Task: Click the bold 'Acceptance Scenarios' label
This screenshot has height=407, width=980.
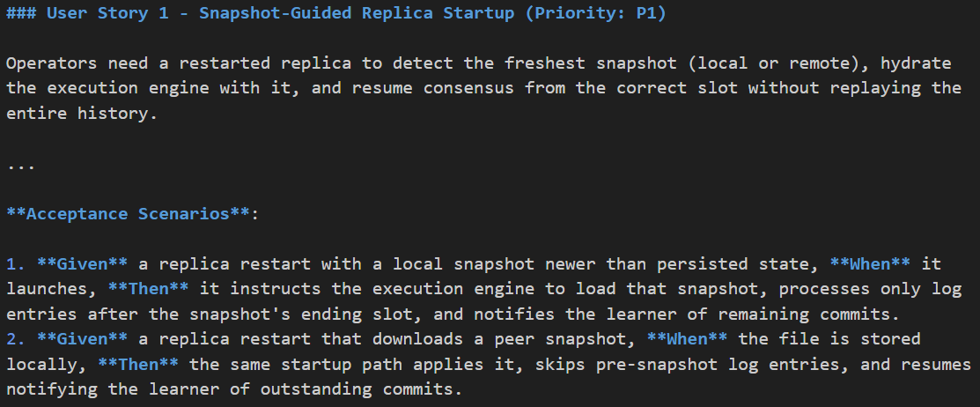Action: [129, 214]
